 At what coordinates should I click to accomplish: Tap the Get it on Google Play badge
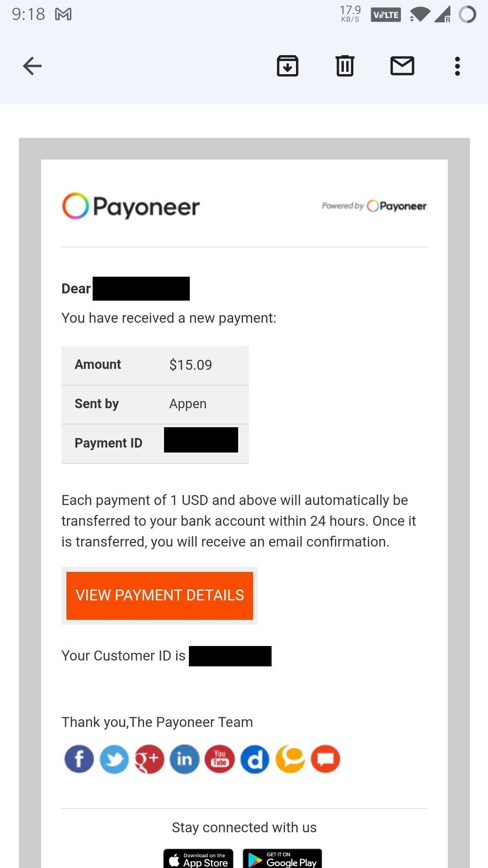pos(282,859)
